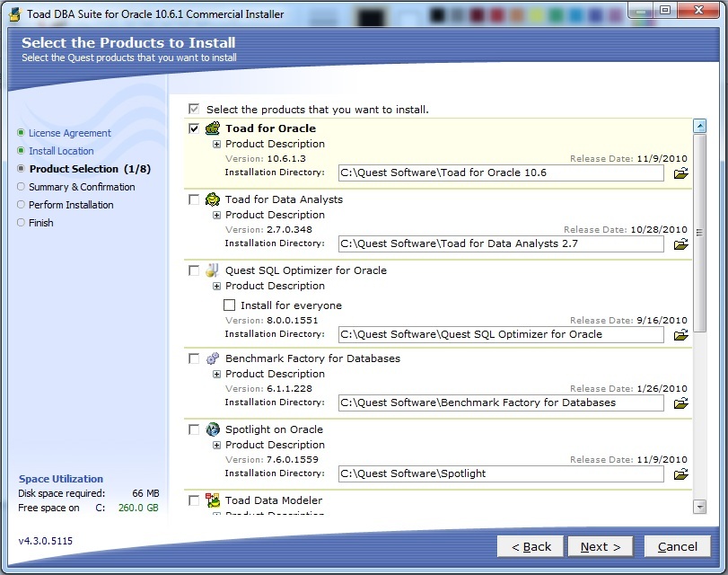Enable the Install for everyone checkbox
This screenshot has height=575, width=728.
(230, 305)
